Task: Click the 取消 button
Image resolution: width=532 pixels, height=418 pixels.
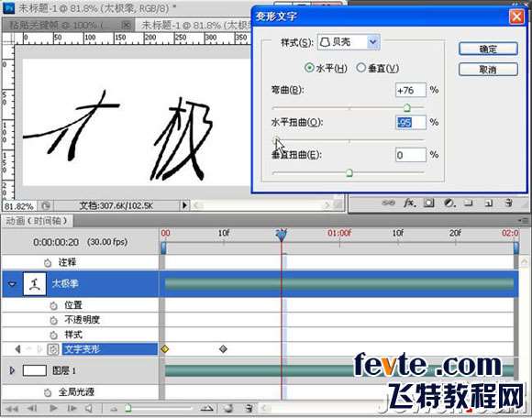Action: coord(488,70)
